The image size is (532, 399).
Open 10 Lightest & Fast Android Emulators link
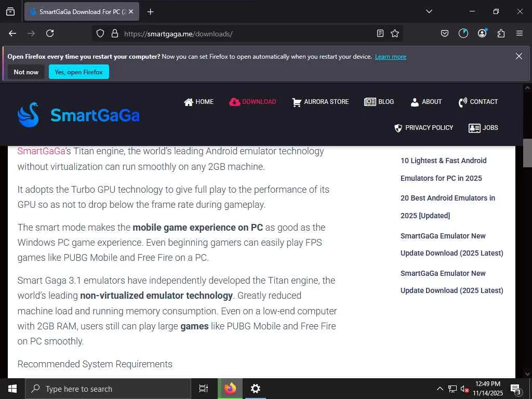pyautogui.click(x=444, y=169)
